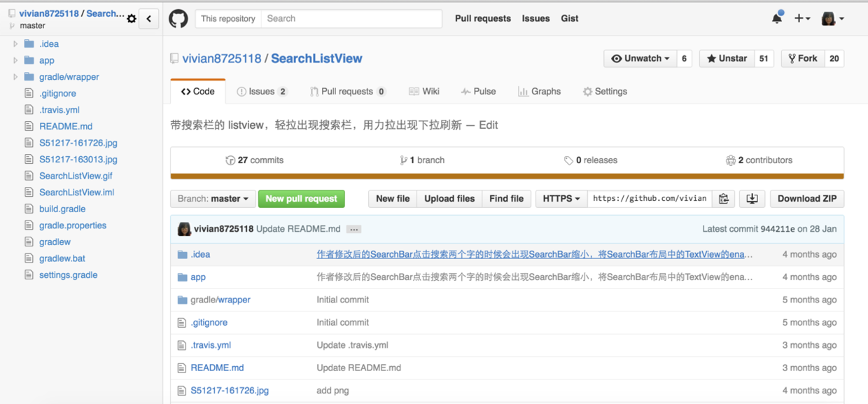Click the repository book icon beside owner name

click(x=174, y=59)
